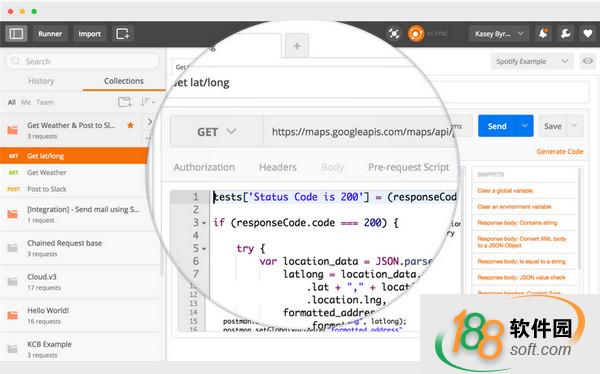Click the heart icon
600x374 pixels.
click(588, 34)
